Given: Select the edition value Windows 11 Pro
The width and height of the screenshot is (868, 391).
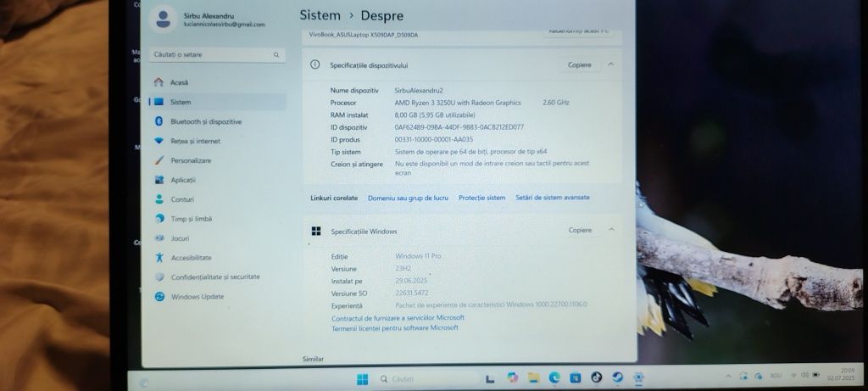Looking at the screenshot, I should click(418, 256).
